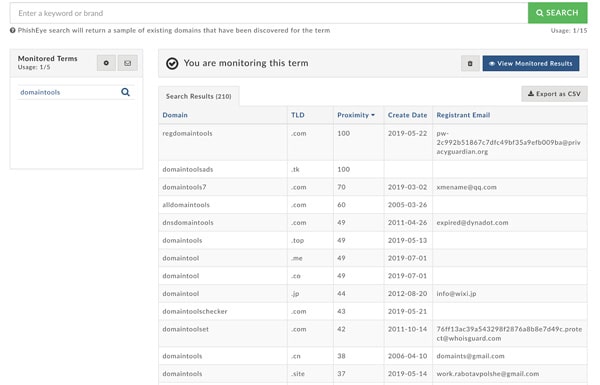Select the Search Results (210) tab
The height and width of the screenshot is (385, 600).
coord(199,96)
